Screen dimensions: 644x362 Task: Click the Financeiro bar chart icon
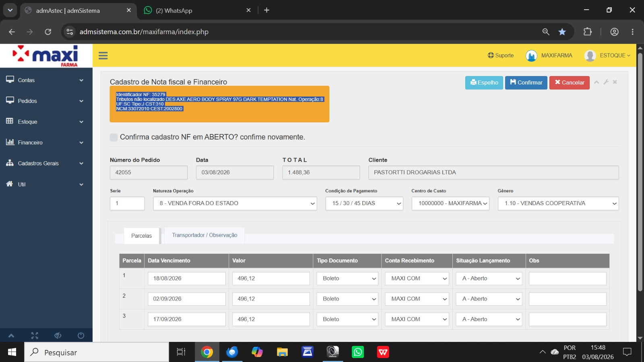pos(10,142)
